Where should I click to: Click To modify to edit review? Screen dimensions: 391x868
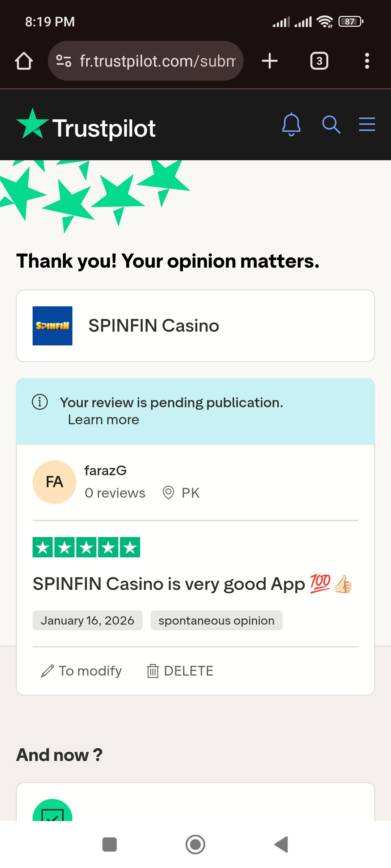pos(81,671)
